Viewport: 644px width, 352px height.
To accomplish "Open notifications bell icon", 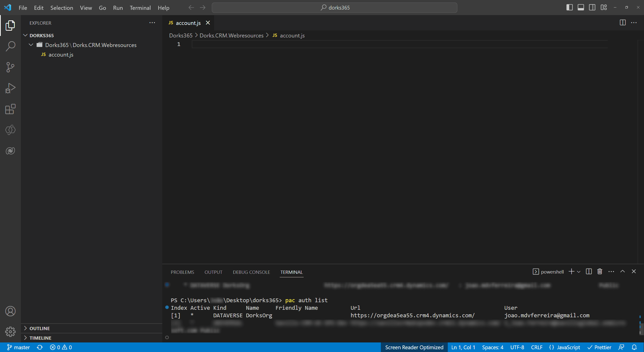I will [634, 347].
